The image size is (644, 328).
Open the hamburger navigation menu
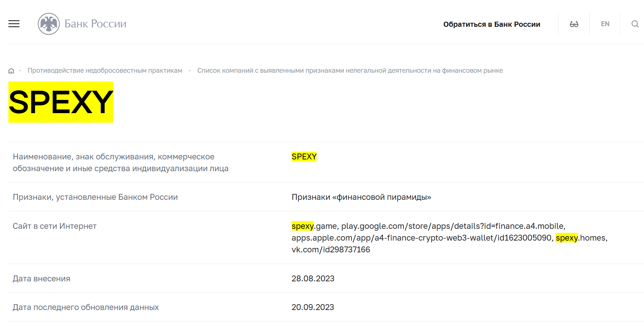[x=14, y=24]
